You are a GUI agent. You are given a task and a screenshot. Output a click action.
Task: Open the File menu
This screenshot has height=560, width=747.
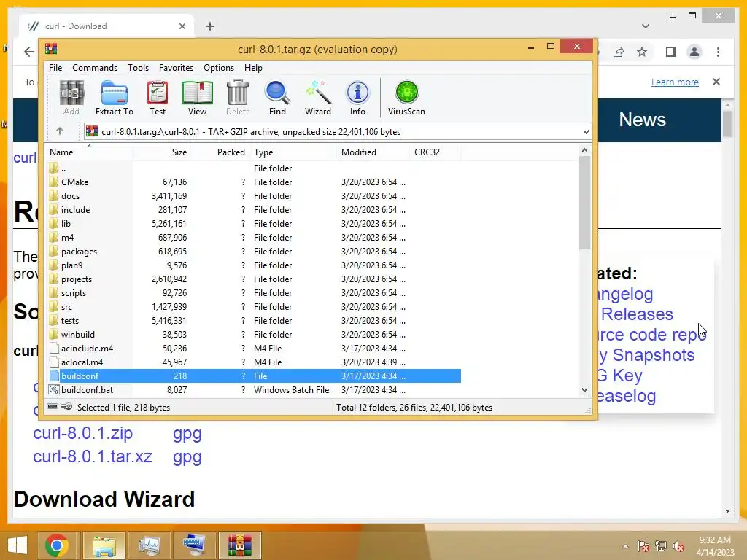[55, 68]
